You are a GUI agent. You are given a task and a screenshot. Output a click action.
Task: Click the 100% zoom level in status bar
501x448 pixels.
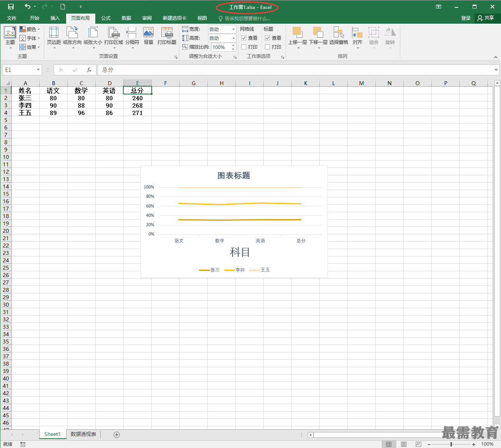tap(487, 444)
